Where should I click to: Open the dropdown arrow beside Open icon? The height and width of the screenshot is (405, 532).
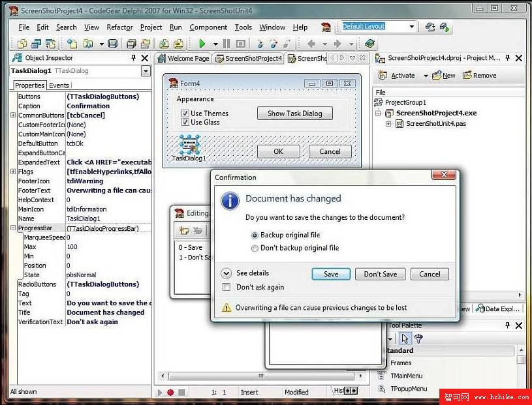[101, 44]
